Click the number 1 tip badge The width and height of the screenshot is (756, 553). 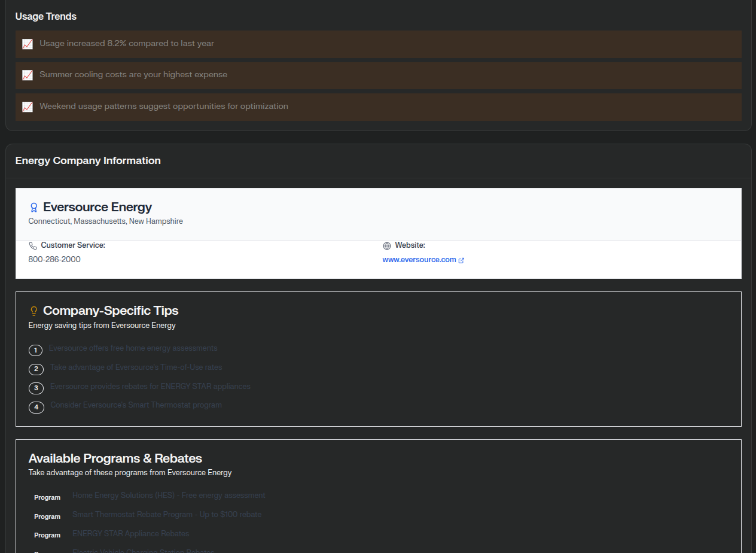[36, 350]
